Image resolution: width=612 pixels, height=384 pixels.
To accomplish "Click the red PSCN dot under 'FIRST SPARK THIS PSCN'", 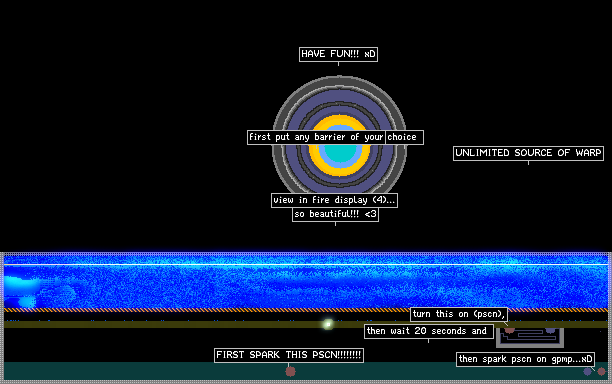I will coord(290,371).
